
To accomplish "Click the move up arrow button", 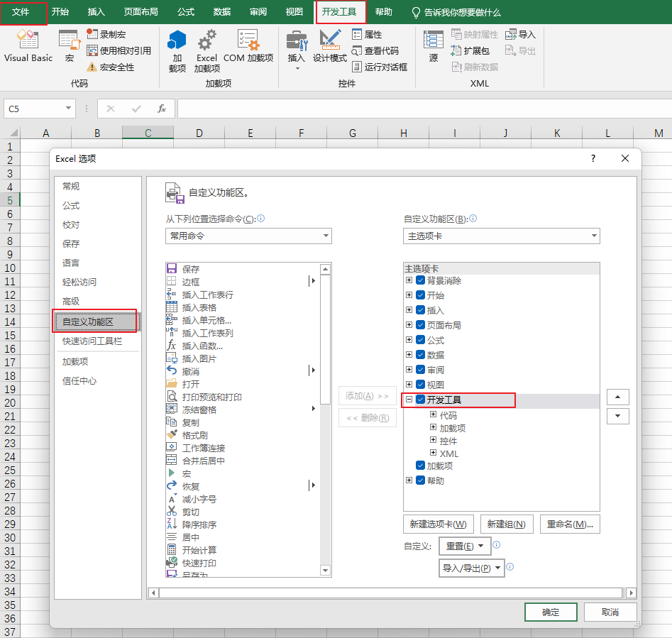I will [618, 397].
